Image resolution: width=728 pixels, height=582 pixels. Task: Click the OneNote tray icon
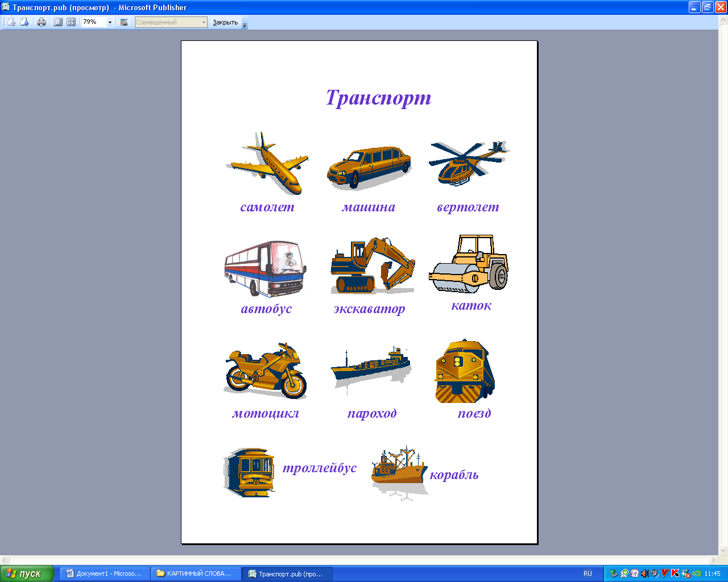point(634,573)
